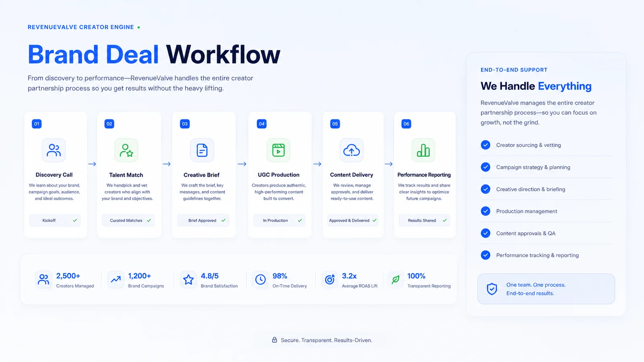644x362 pixels.
Task: Click the Production management text
Action: (527, 211)
